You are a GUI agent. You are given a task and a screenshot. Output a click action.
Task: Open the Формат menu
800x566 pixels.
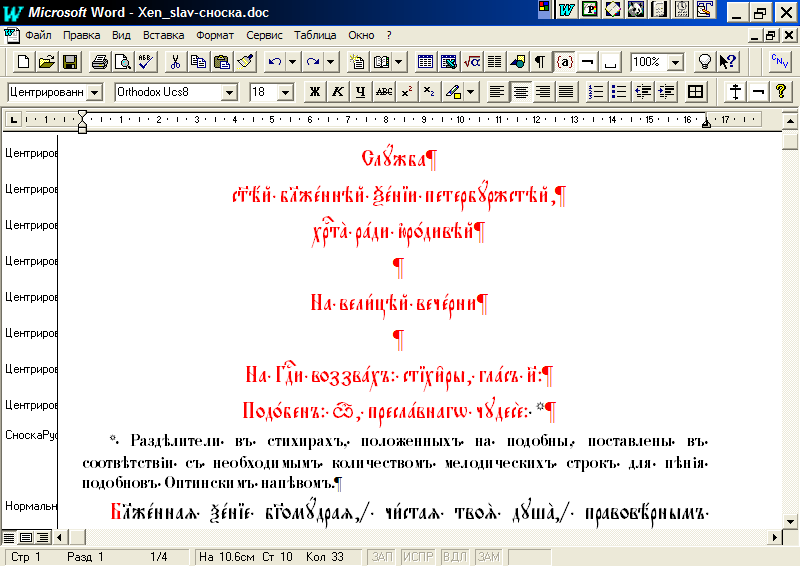point(215,34)
